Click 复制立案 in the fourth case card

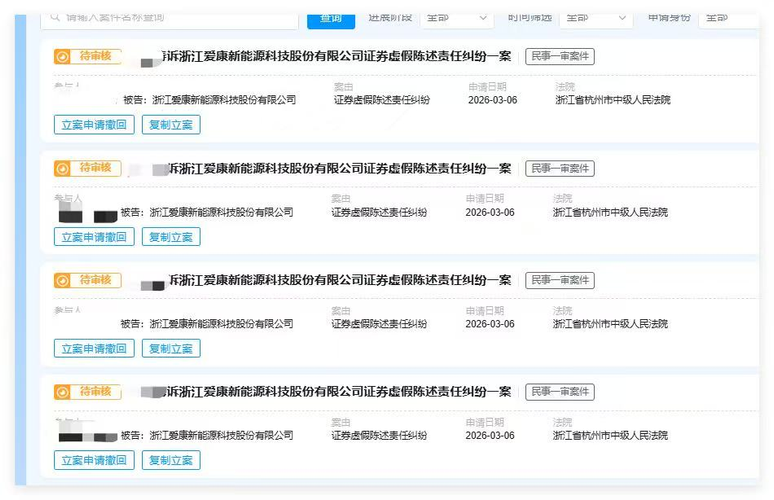pos(171,460)
